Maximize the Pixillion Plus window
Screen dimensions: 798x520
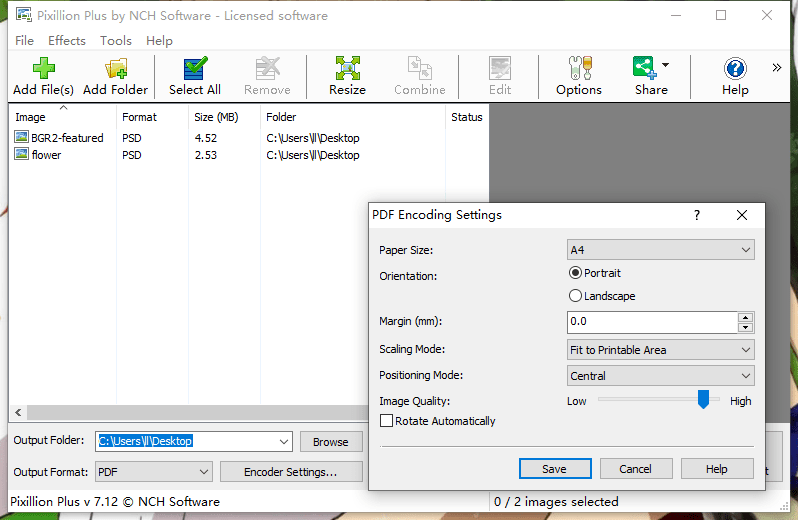pyautogui.click(x=721, y=15)
